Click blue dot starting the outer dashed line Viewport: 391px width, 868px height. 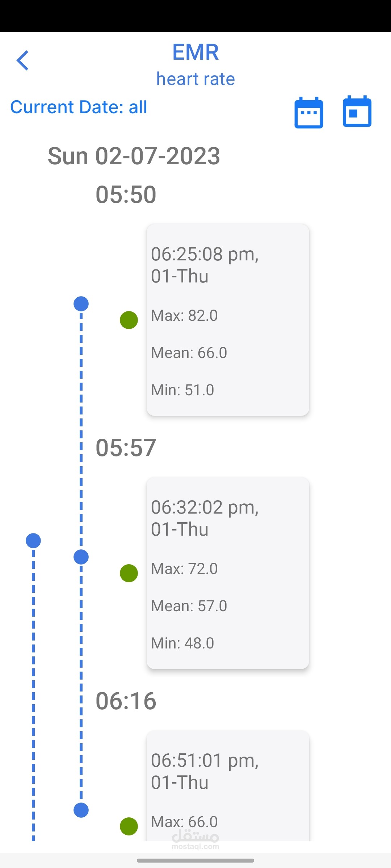(x=33, y=541)
